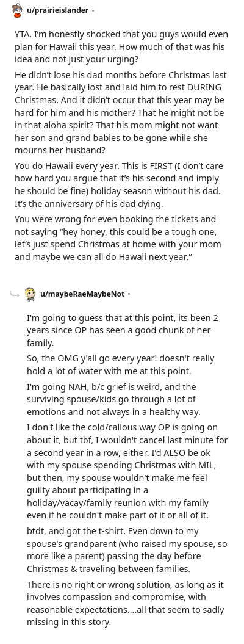Open u/prairieislander's avatar image
Screen dimensions: 244x644
(17, 10)
